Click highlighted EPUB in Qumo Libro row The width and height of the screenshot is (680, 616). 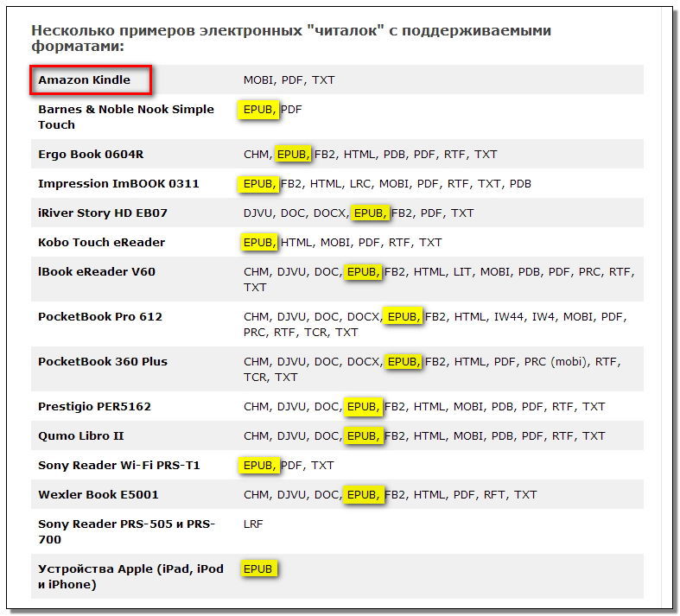click(363, 436)
